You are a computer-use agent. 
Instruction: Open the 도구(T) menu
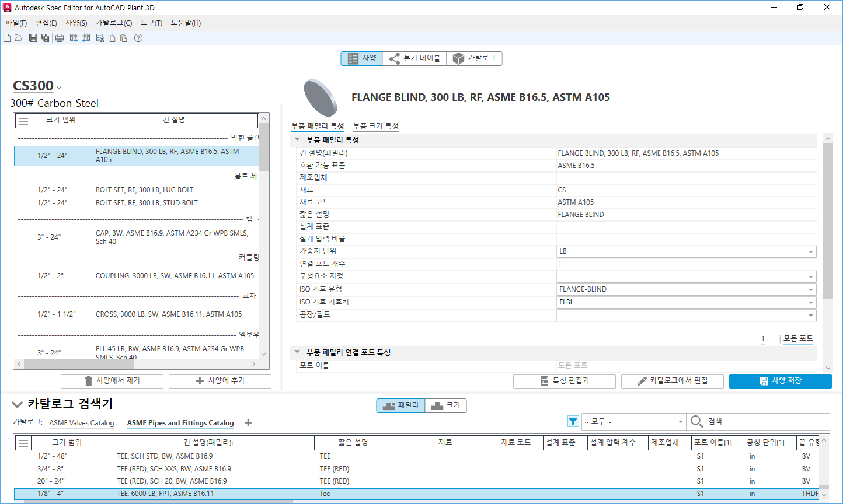[x=151, y=23]
